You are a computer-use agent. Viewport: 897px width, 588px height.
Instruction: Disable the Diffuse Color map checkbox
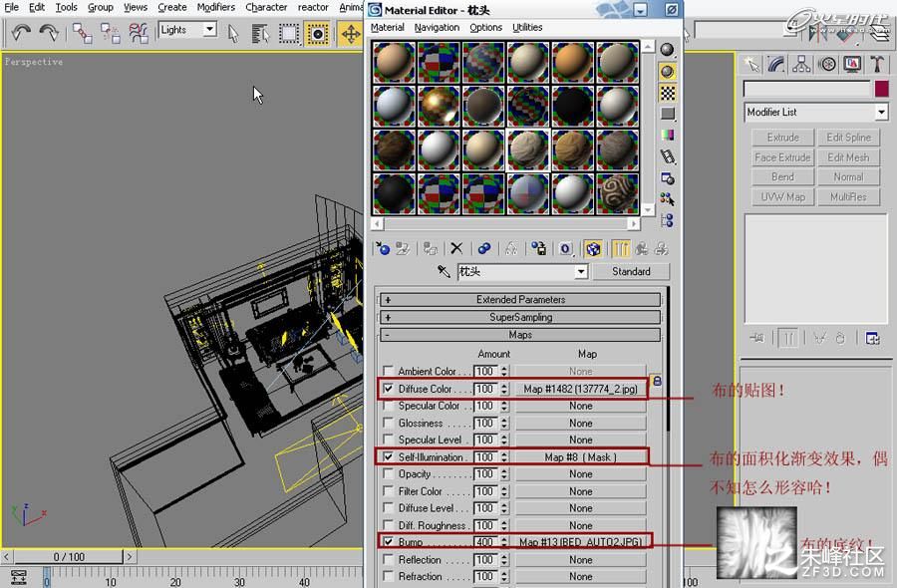[x=389, y=389]
